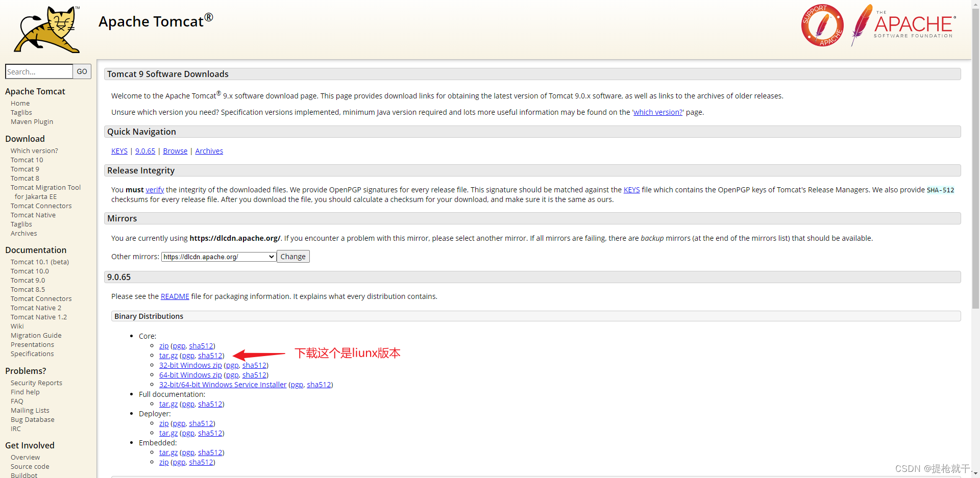Download Core 64-bit Windows zip
The image size is (980, 478).
tap(190, 375)
